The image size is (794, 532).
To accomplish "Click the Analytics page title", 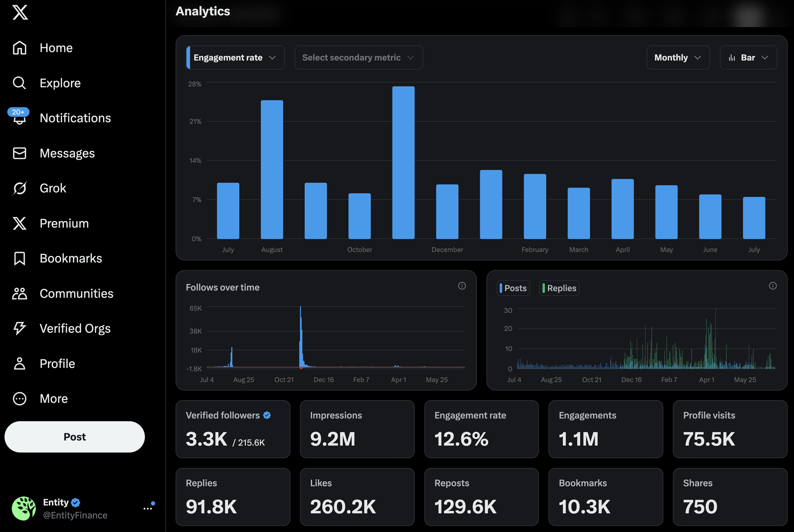I will pos(203,11).
